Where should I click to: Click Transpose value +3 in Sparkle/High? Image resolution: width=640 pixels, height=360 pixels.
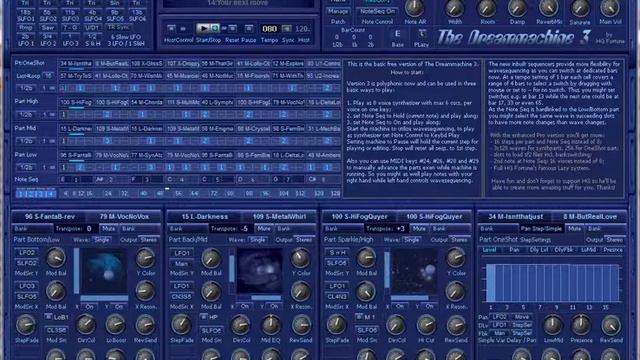pyautogui.click(x=400, y=229)
